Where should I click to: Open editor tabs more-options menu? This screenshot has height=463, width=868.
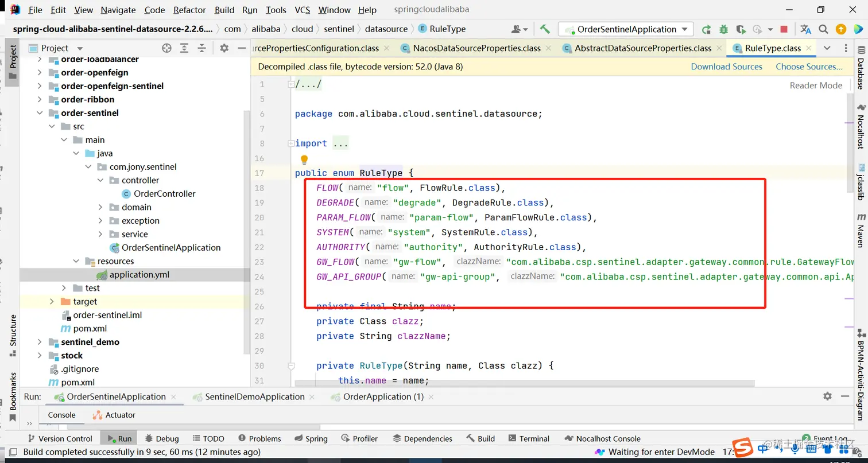click(846, 48)
